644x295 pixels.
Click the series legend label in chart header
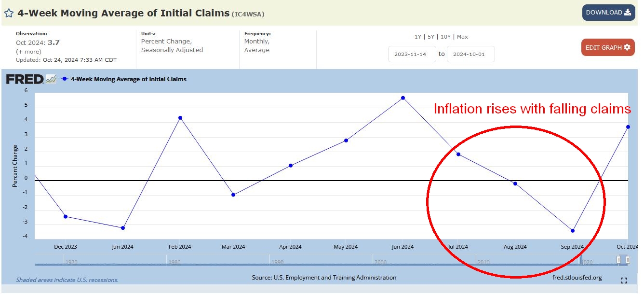point(128,79)
